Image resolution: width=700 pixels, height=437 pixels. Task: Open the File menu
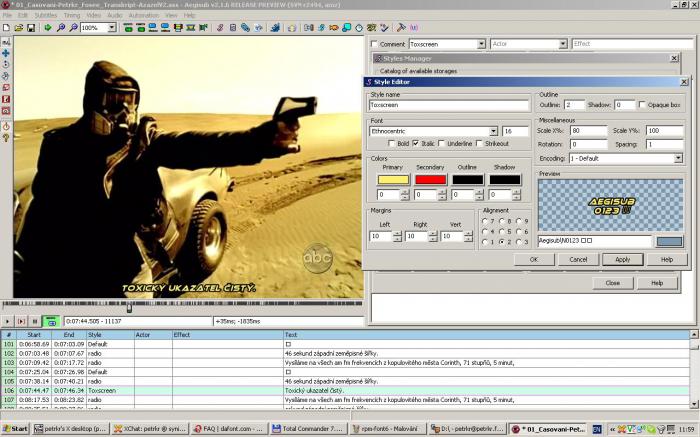[x=8, y=15]
